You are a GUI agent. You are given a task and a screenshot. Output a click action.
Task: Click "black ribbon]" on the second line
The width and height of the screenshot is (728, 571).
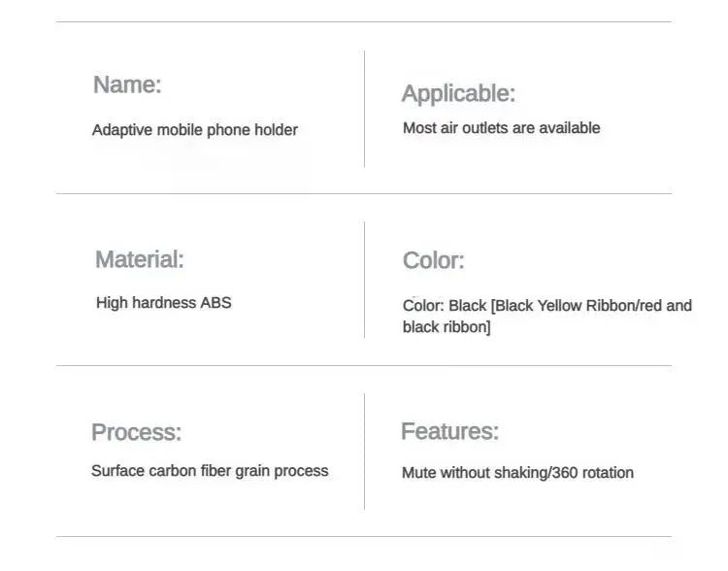coord(447,327)
